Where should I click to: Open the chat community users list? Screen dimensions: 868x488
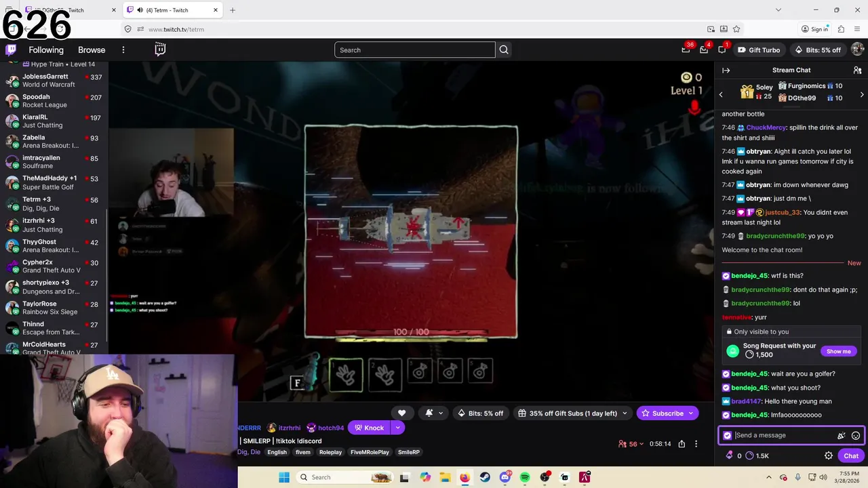click(857, 70)
